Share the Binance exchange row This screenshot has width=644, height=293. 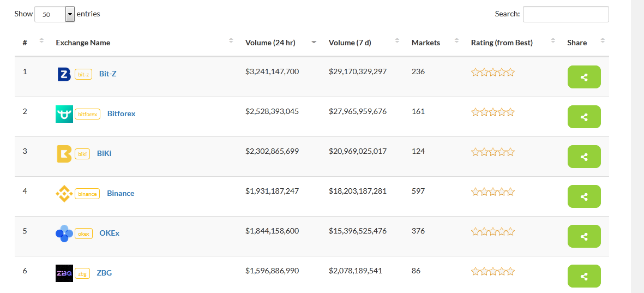click(x=583, y=196)
